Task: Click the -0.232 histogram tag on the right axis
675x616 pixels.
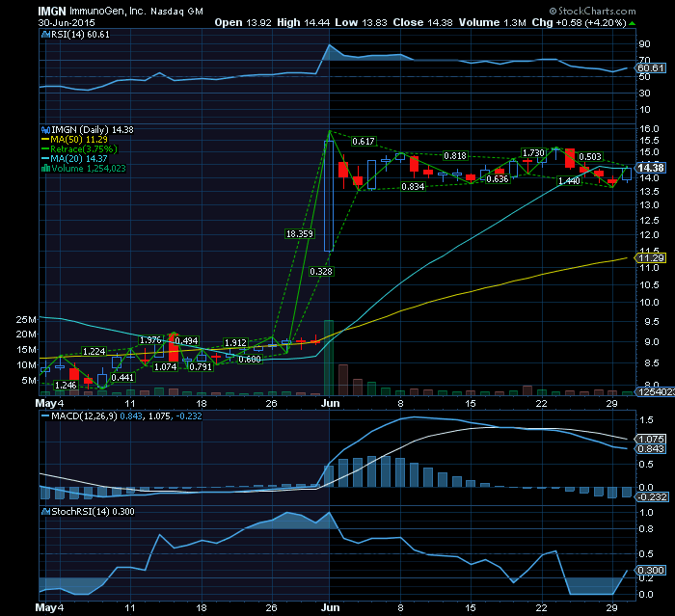Action: pyautogui.click(x=652, y=497)
